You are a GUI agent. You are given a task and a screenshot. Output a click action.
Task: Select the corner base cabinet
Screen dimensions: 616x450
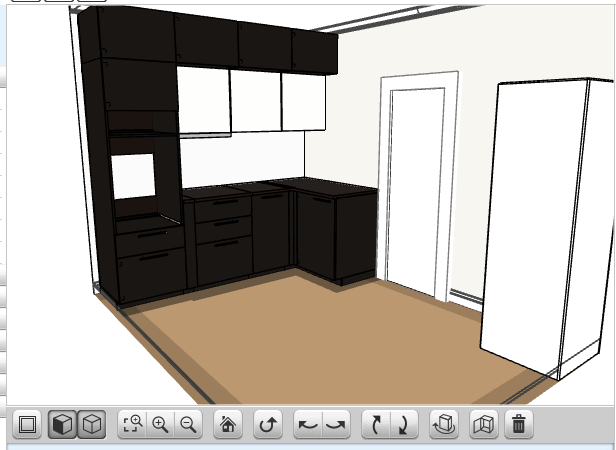tap(330, 235)
